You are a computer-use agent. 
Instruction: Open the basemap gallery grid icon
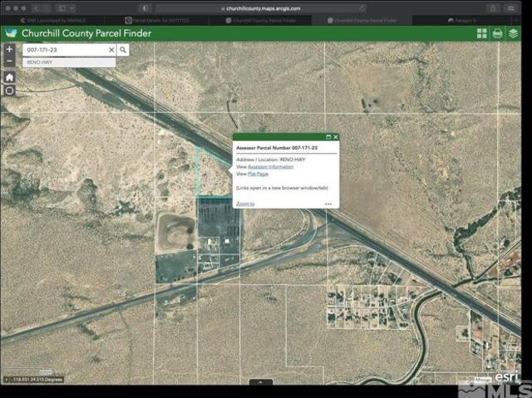click(482, 33)
